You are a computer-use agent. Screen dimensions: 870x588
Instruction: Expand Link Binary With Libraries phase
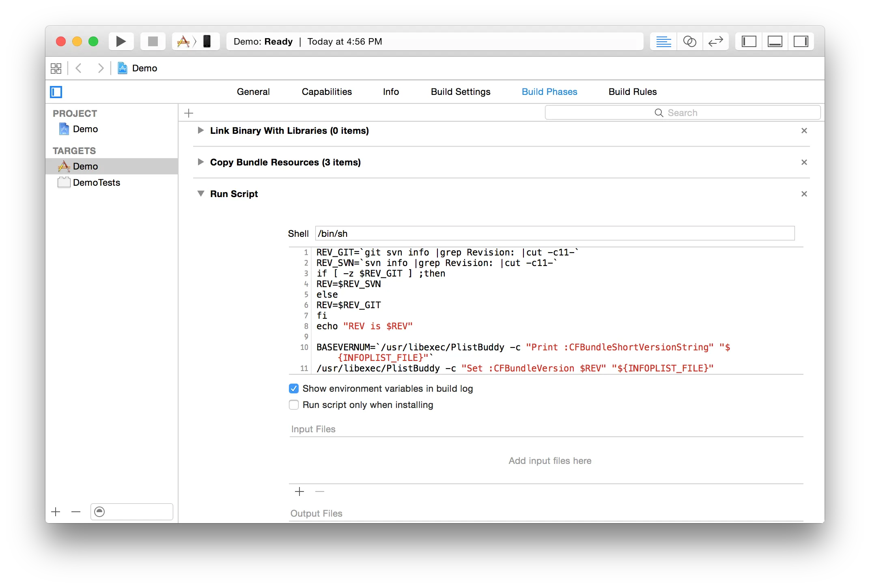tap(200, 131)
